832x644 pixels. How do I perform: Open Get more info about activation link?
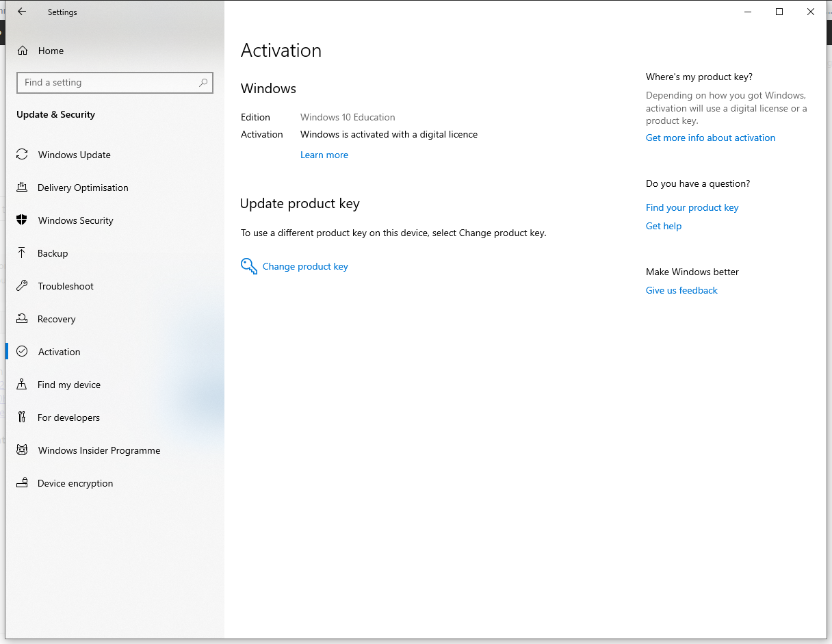(x=710, y=138)
